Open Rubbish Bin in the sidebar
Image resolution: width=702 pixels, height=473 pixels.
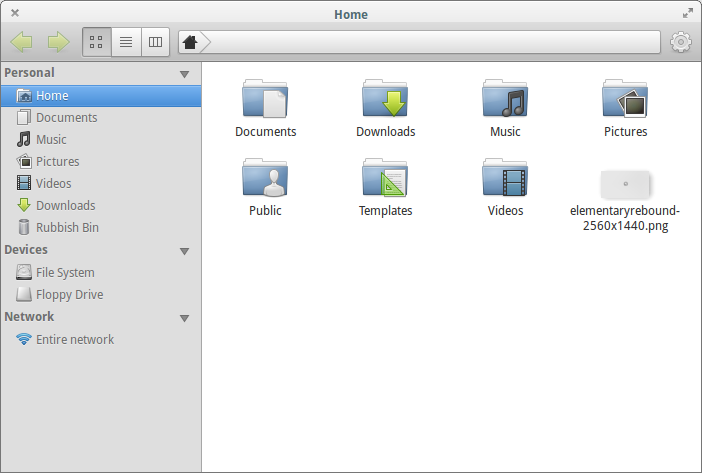[66, 227]
